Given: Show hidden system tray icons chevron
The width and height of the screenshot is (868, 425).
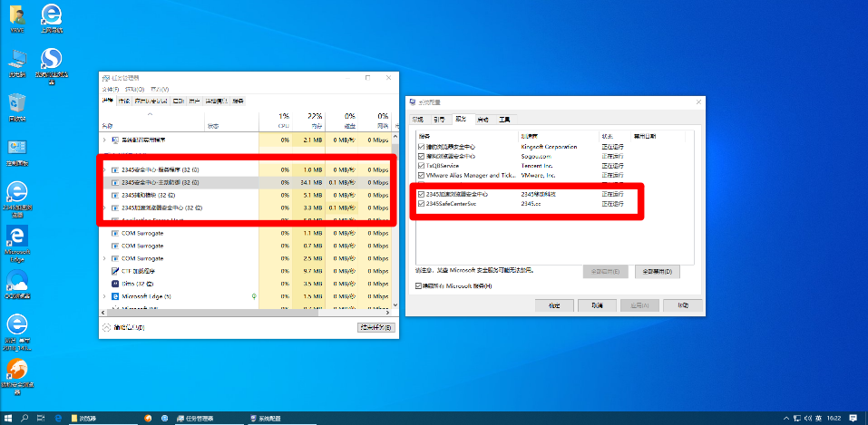Looking at the screenshot, I should (x=786, y=419).
